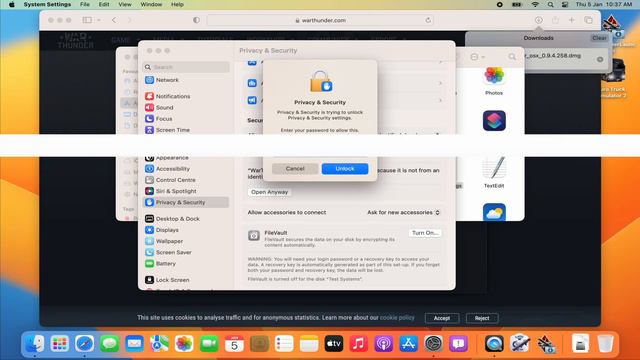Open the Help menu
This screenshot has height=360, width=640.
pos(177,4)
